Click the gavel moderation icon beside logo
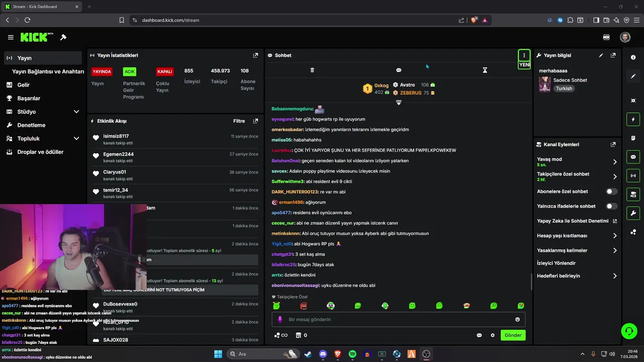Screen dimensions: 644x362 (63, 37)
